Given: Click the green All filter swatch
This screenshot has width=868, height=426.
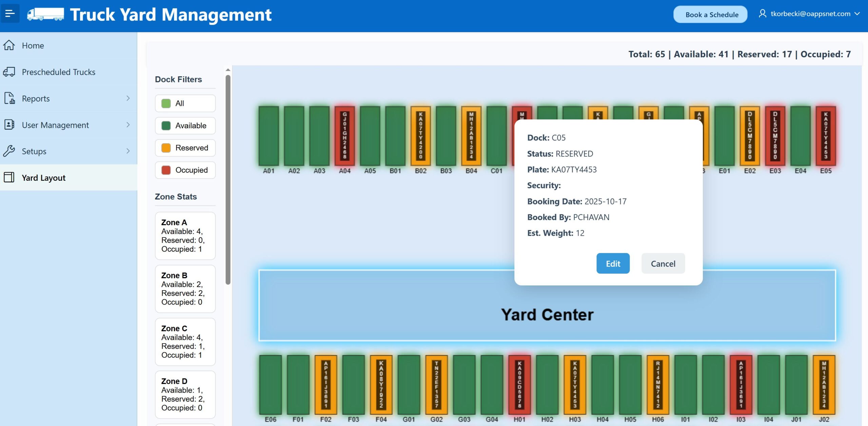Looking at the screenshot, I should [166, 103].
